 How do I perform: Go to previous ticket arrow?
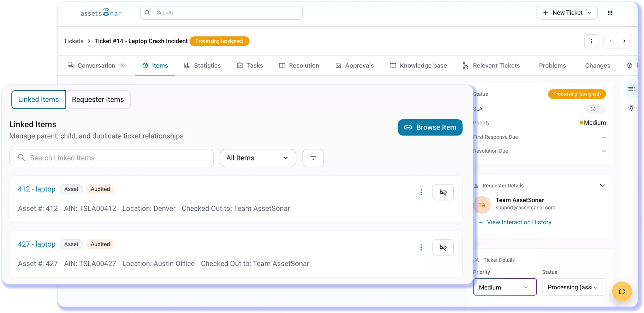(x=610, y=41)
